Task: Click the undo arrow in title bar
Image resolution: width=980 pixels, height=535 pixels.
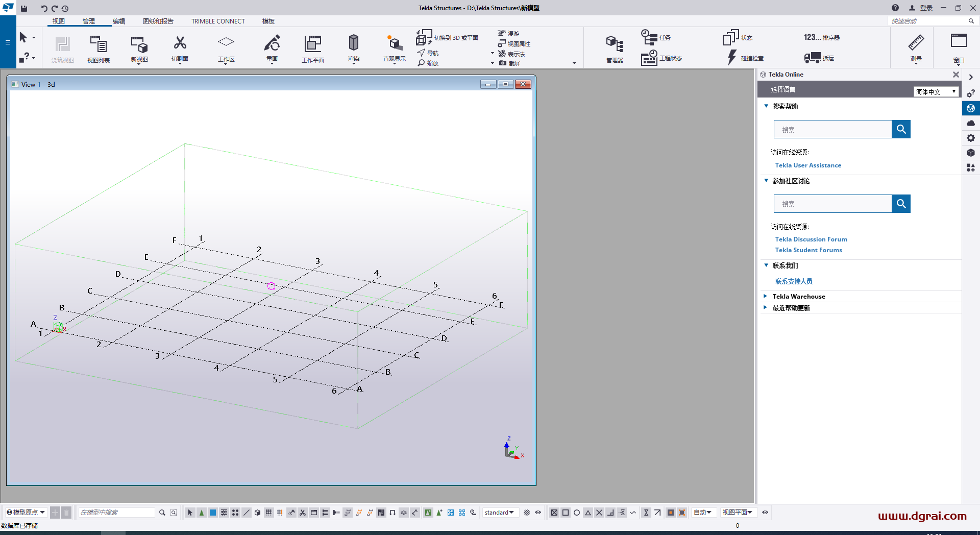Action: coord(44,8)
